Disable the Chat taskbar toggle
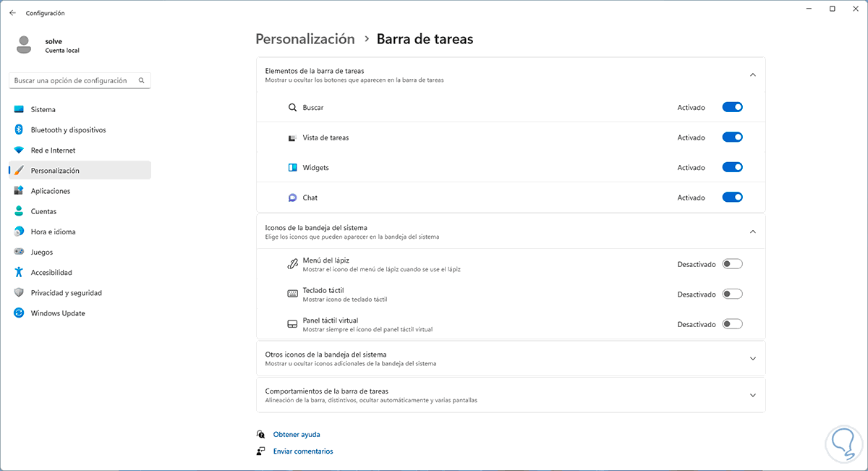The image size is (868, 471). 732,197
